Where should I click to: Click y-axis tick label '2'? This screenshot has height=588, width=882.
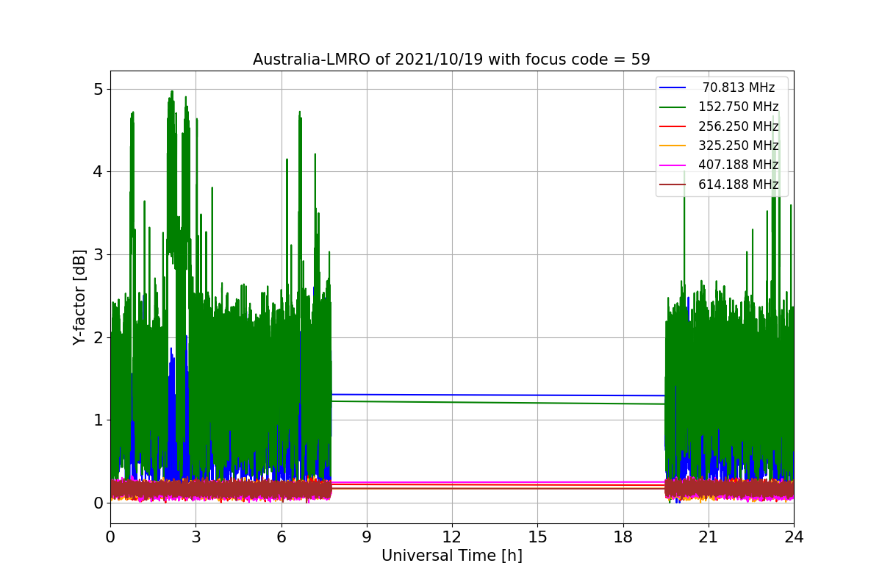98,337
